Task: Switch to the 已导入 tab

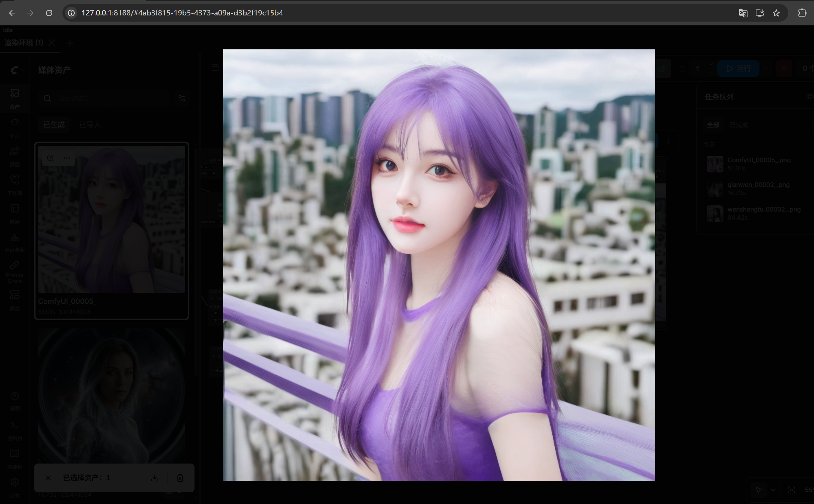Action: [90, 124]
